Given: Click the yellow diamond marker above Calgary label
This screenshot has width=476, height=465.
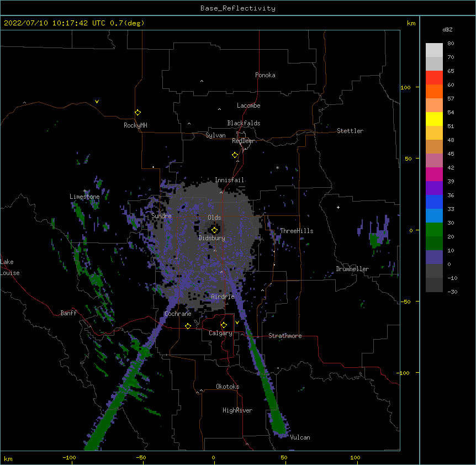Looking at the screenshot, I should (x=224, y=325).
